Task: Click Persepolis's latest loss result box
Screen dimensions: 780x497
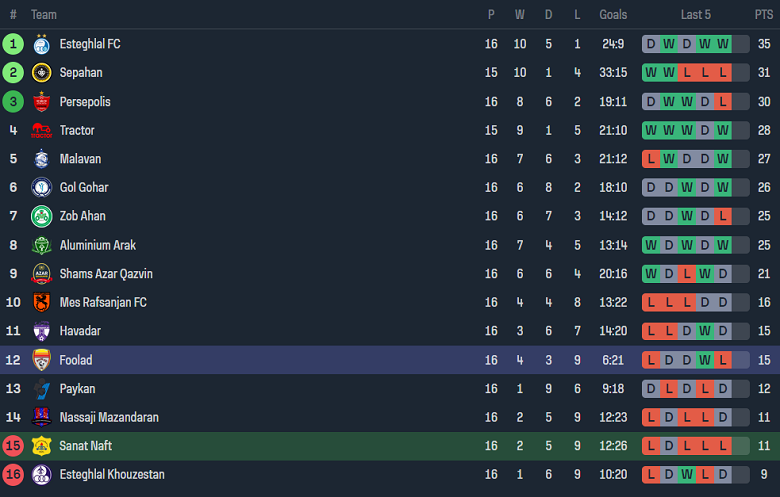Action: (723, 102)
